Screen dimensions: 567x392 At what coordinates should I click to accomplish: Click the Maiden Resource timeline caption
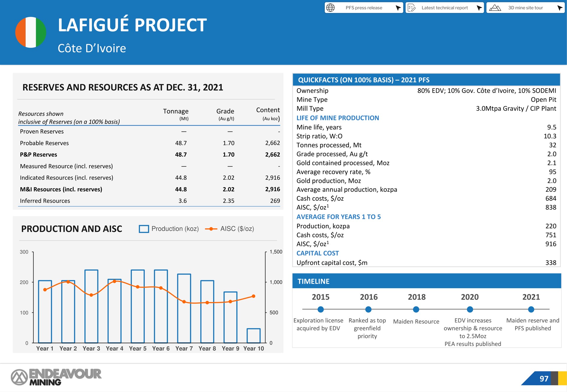(416, 322)
